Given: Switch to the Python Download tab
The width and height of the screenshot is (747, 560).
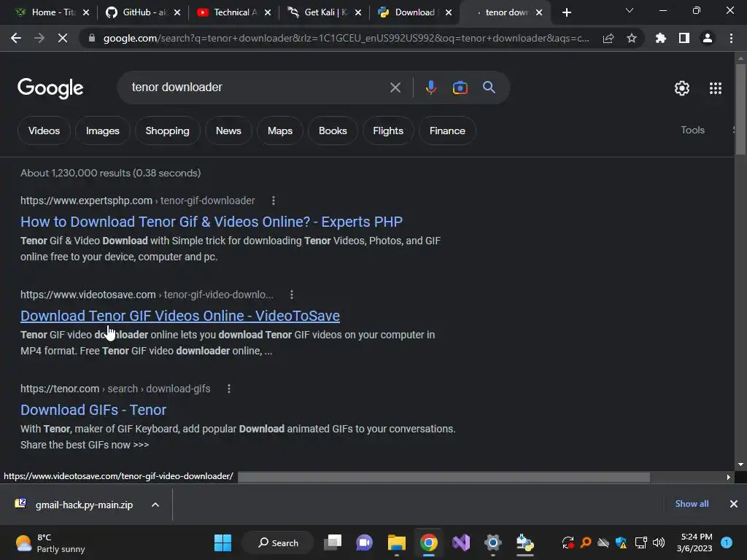Looking at the screenshot, I should [x=414, y=12].
